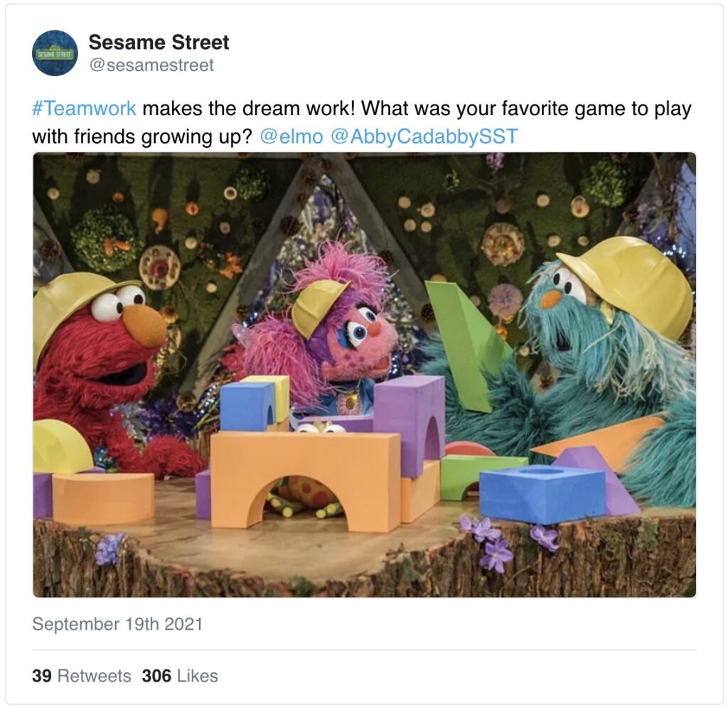View the 39 Retweets list

(x=82, y=676)
